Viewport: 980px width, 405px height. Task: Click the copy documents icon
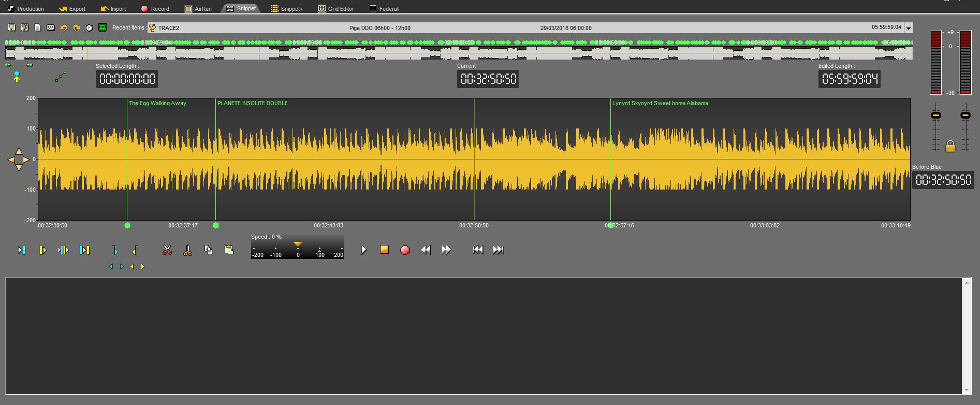pyautogui.click(x=208, y=250)
